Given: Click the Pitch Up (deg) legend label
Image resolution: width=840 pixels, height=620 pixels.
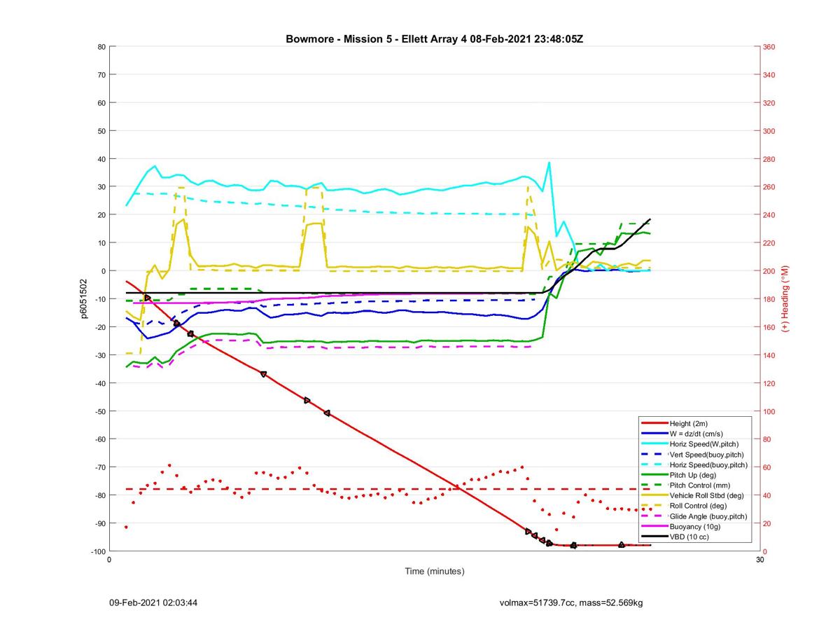Looking at the screenshot, I should coord(694,475).
